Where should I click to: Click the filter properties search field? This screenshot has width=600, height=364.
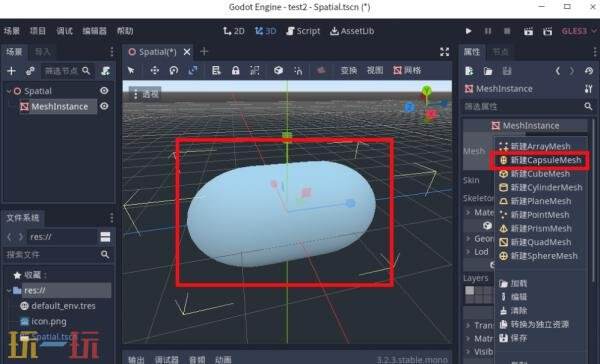[x=528, y=106]
